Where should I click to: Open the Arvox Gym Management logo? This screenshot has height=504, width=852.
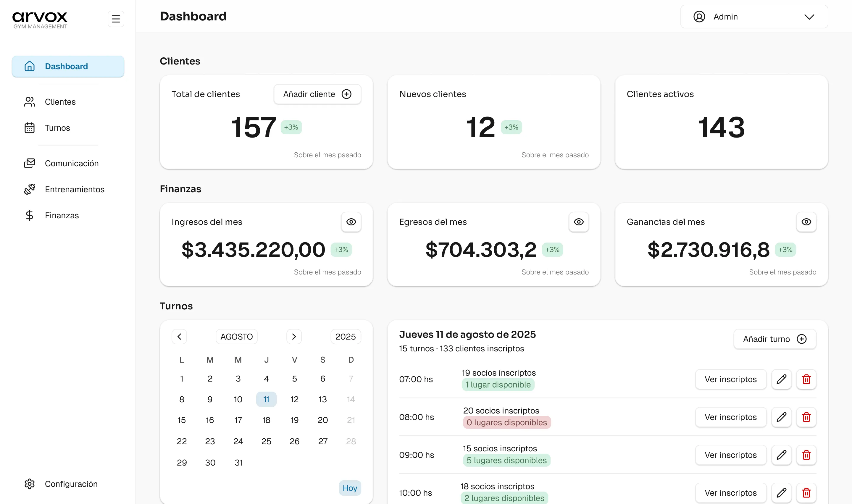(x=40, y=20)
